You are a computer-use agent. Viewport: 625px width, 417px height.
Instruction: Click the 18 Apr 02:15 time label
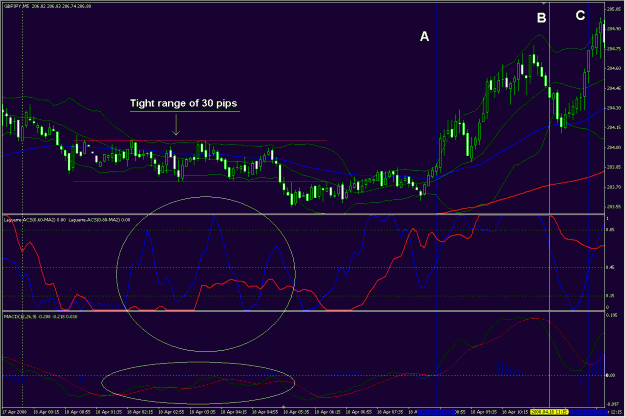[x=140, y=411]
